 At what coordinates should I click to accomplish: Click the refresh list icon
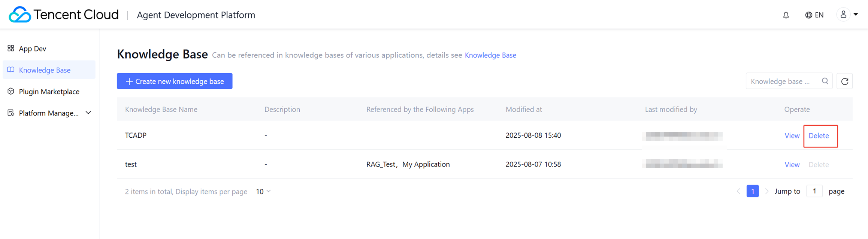pos(844,81)
